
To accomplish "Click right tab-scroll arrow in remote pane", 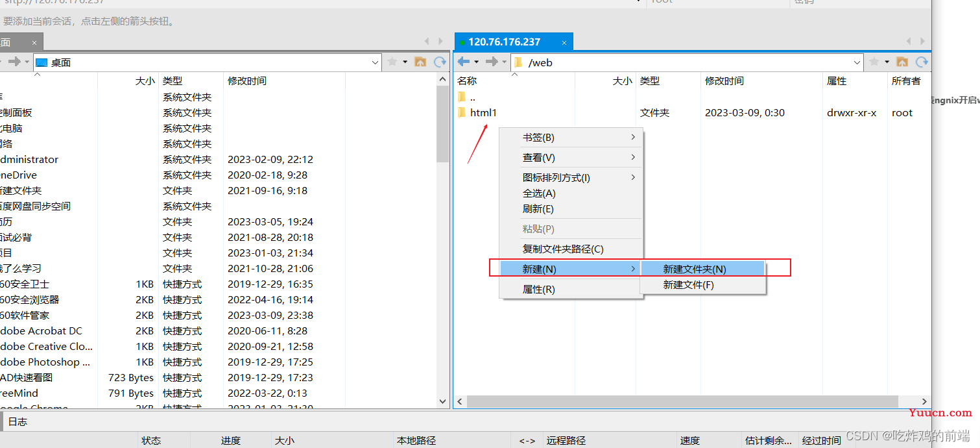I will click(923, 42).
